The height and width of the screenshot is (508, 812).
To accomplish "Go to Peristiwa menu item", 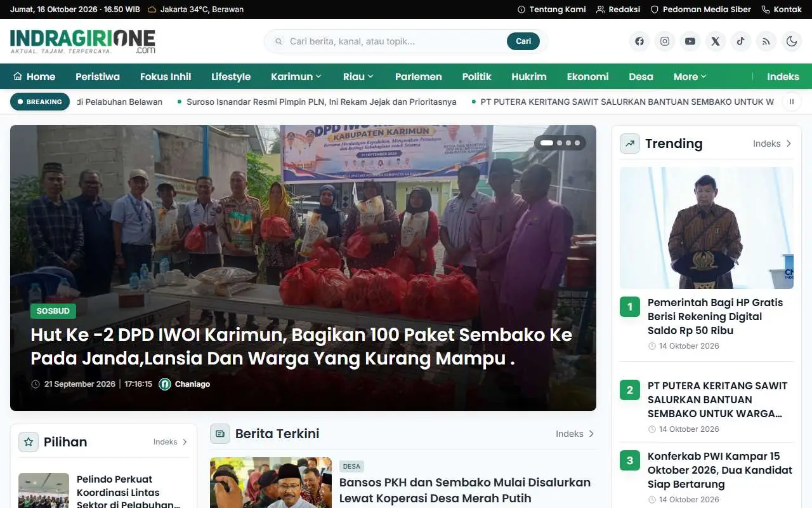I will (x=98, y=76).
